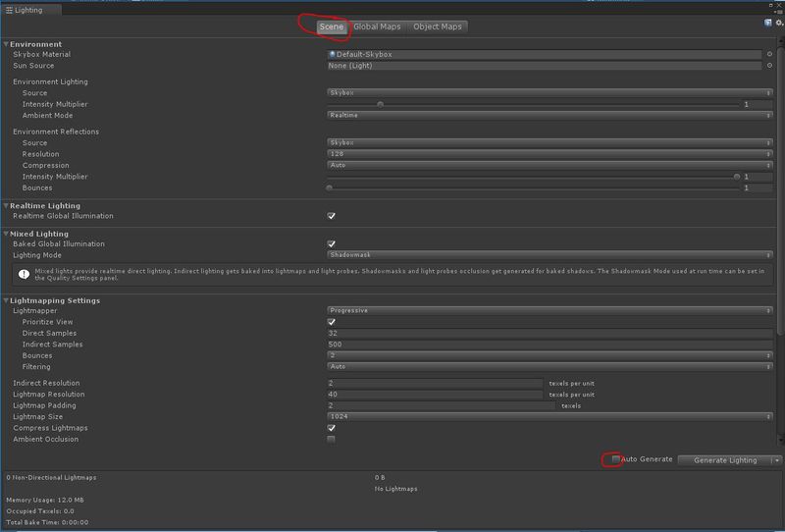Click the Lightmap Padding input field
Screen dimensions: 785x532
pos(441,405)
